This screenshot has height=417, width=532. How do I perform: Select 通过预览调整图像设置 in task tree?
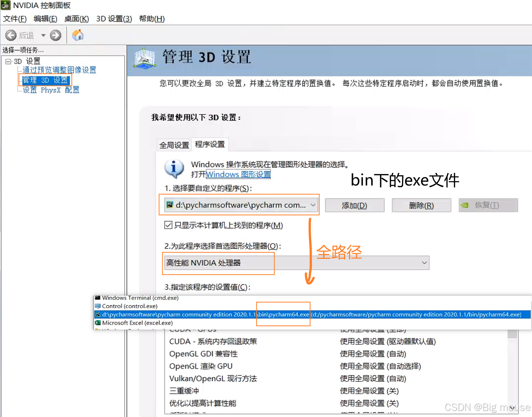pyautogui.click(x=60, y=70)
